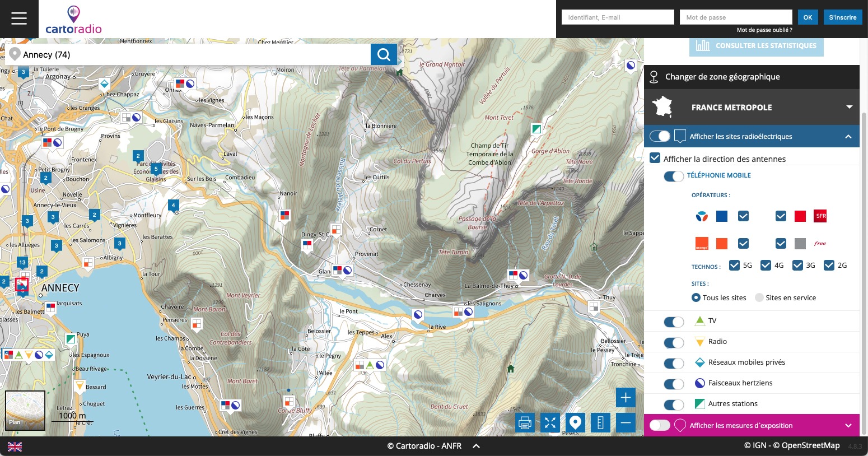The width and height of the screenshot is (868, 456).
Task: Click the Faisceaux hertziens dish icon
Action: pyautogui.click(x=699, y=383)
